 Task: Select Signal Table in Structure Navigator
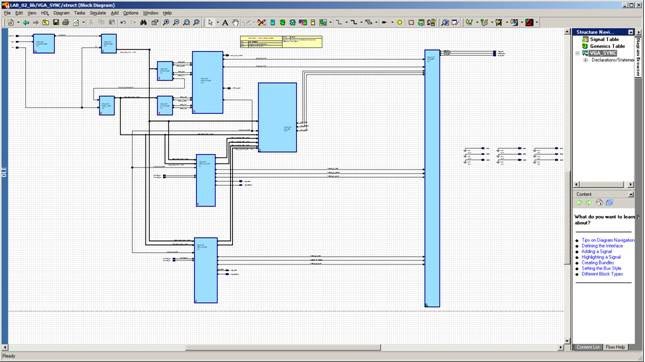[604, 39]
